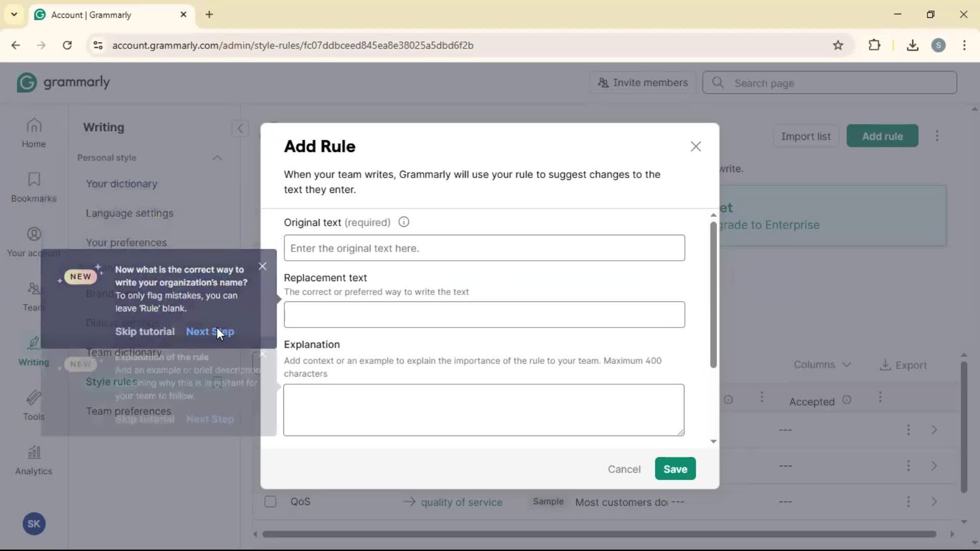Screen dimensions: 980x551
Task: Open the Tools sidebar section
Action: pyautogui.click(x=34, y=405)
